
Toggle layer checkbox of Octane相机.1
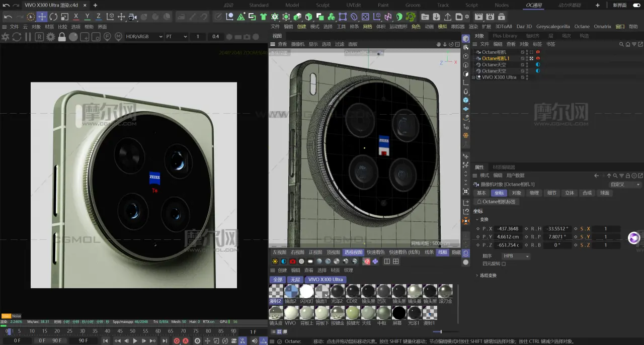tap(523, 58)
